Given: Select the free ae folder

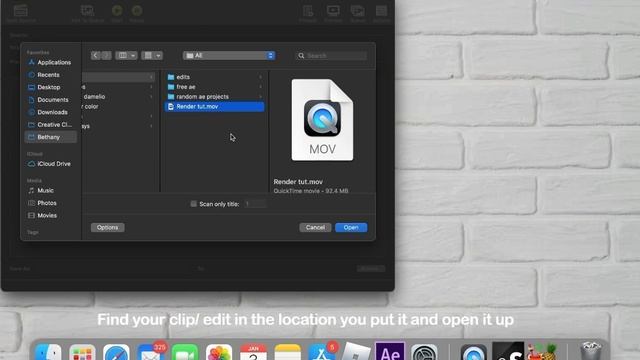Looking at the screenshot, I should coord(215,87).
